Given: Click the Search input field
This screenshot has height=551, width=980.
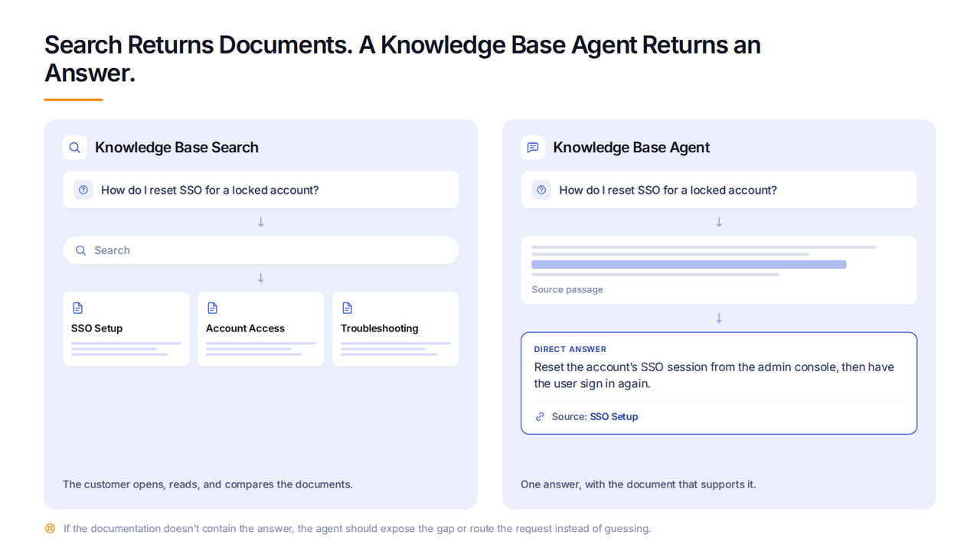Looking at the screenshot, I should (x=260, y=250).
